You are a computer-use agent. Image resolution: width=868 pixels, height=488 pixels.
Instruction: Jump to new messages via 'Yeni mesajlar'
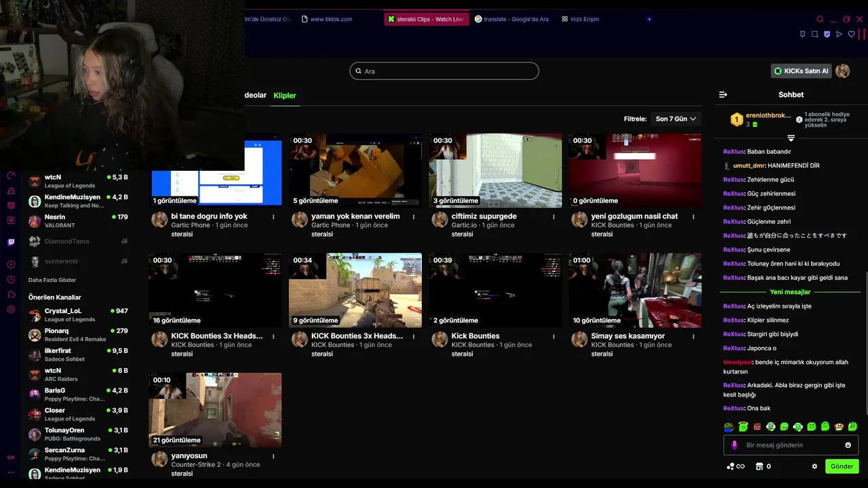pyautogui.click(x=790, y=292)
